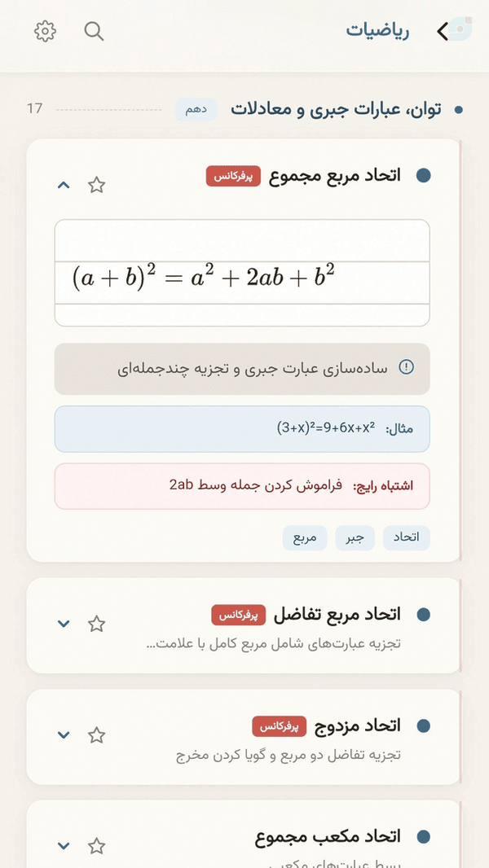Viewport: 489px width, 868px height.
Task: Select the اتحاد tag chip
Action: click(407, 538)
